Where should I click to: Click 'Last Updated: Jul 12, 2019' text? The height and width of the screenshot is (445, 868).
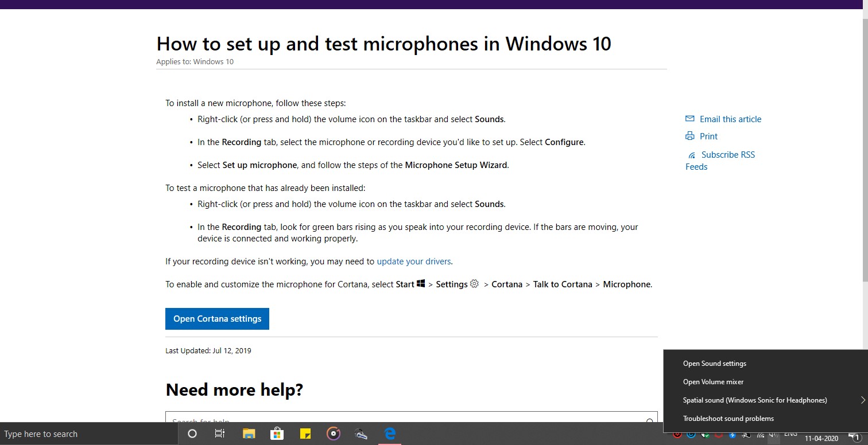(x=208, y=351)
